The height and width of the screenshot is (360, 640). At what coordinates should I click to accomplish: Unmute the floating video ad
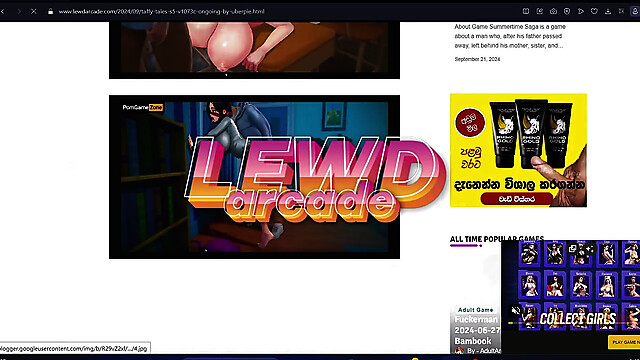(516, 311)
